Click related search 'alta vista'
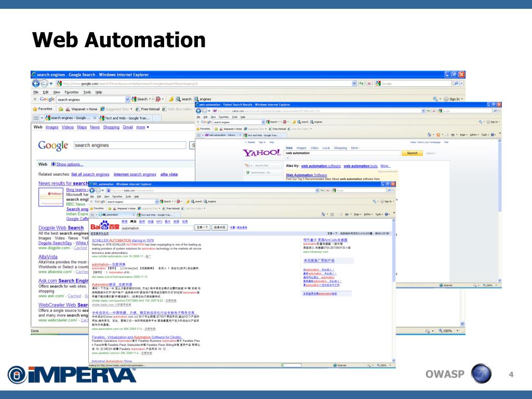532x399 pixels. coord(169,175)
